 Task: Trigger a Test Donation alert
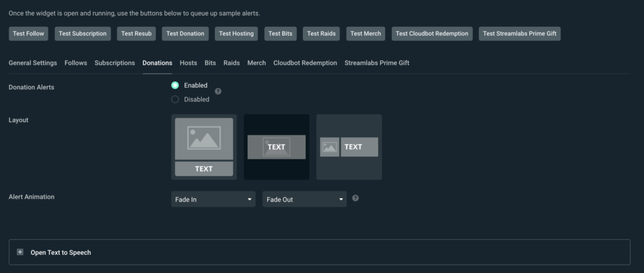pyautogui.click(x=186, y=34)
